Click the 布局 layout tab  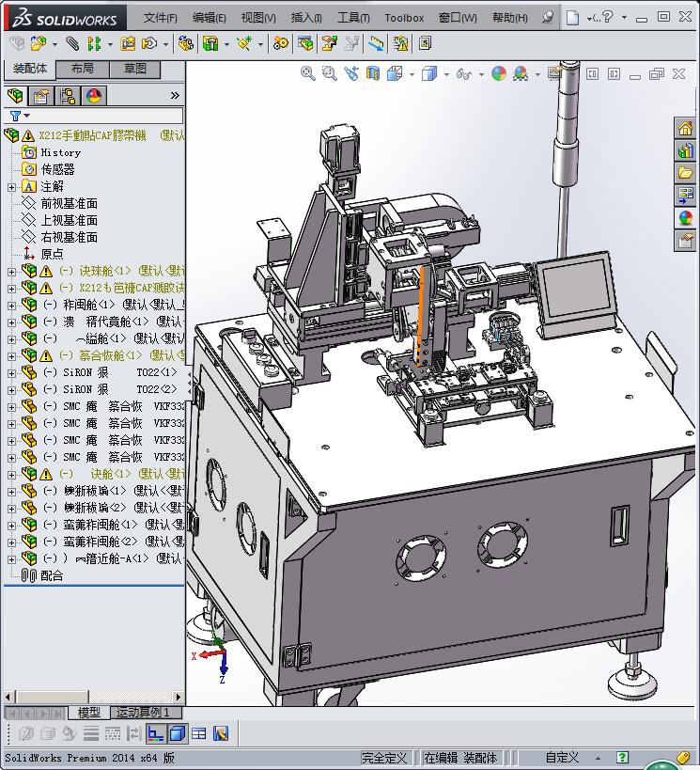tap(82, 69)
